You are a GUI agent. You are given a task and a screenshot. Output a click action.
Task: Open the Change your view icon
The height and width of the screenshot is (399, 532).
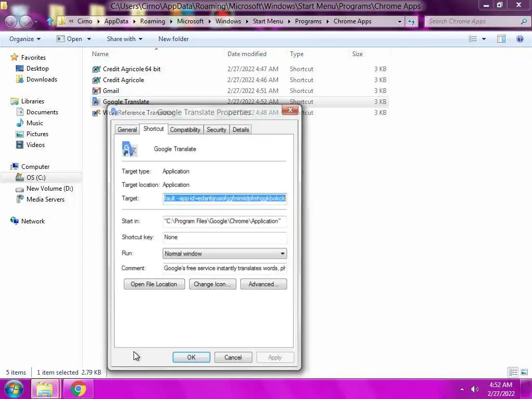pyautogui.click(x=473, y=38)
